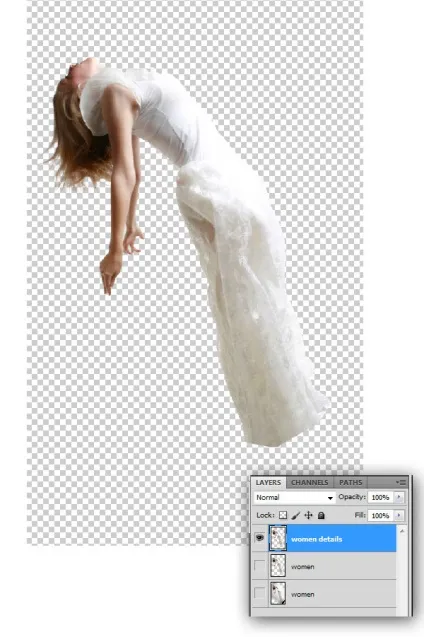Enable lock position move icon
Viewport: 424px width, 637px height.
(308, 515)
